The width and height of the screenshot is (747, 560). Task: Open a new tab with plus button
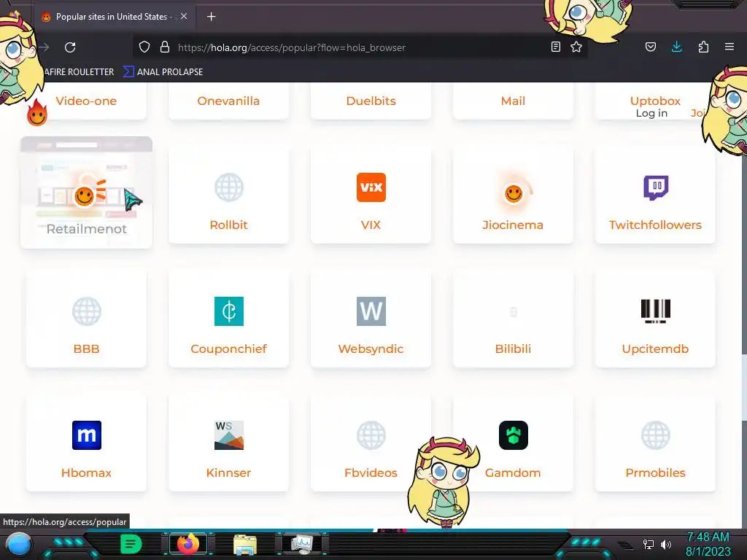pyautogui.click(x=211, y=17)
